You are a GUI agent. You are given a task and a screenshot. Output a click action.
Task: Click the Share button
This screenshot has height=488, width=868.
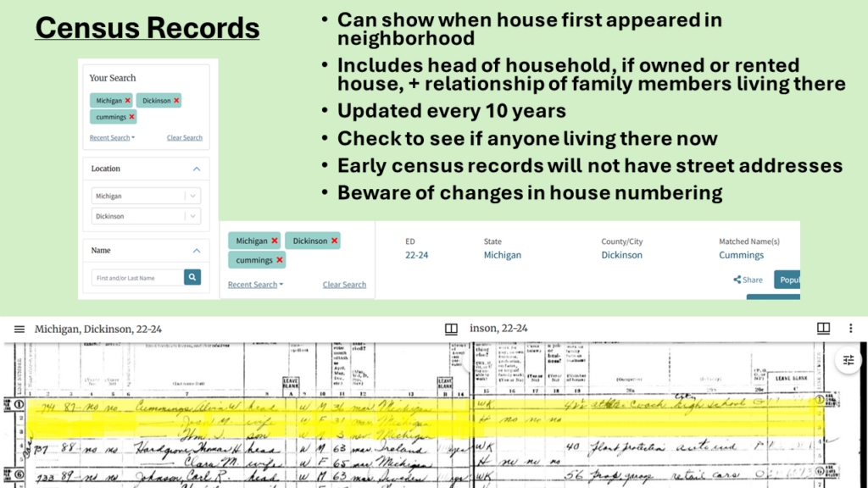[748, 280]
